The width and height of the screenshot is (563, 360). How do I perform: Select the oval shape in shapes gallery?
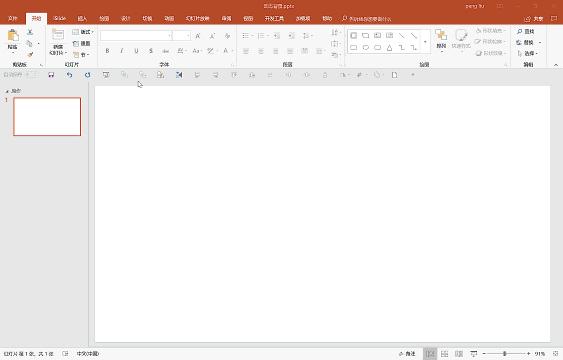click(x=366, y=47)
